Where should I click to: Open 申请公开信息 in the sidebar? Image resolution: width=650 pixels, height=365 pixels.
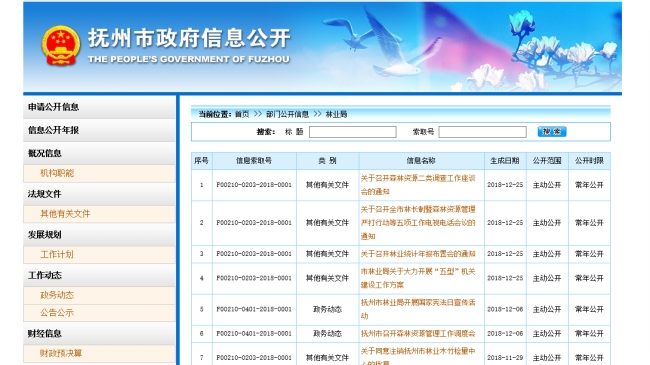click(99, 107)
